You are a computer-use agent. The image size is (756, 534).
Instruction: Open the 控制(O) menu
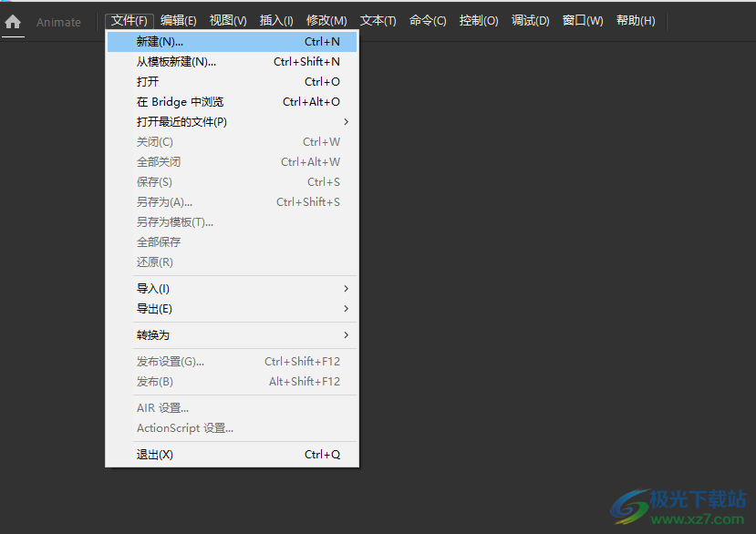tap(479, 21)
